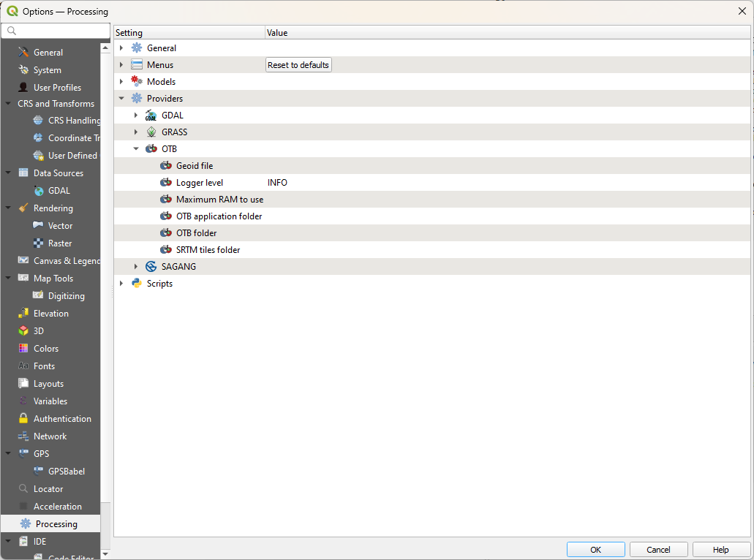The width and height of the screenshot is (754, 560).
Task: Open the Network options page
Action: coord(50,436)
